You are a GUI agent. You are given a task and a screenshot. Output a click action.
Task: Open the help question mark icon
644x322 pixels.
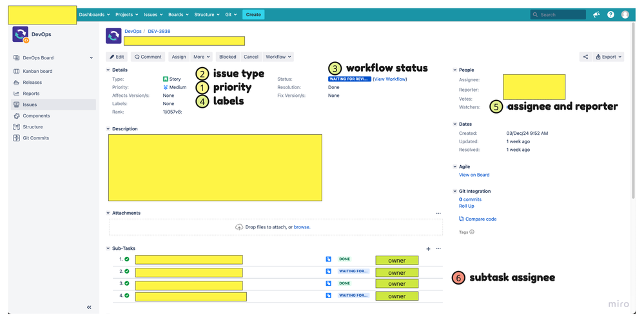610,14
